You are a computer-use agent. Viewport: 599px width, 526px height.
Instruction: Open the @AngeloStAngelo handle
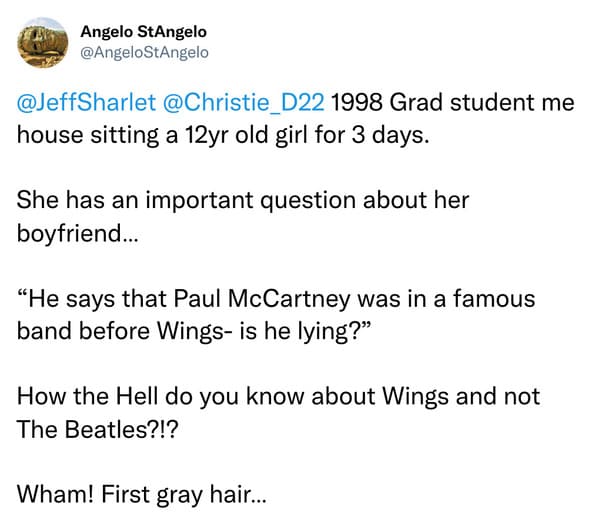click(144, 52)
